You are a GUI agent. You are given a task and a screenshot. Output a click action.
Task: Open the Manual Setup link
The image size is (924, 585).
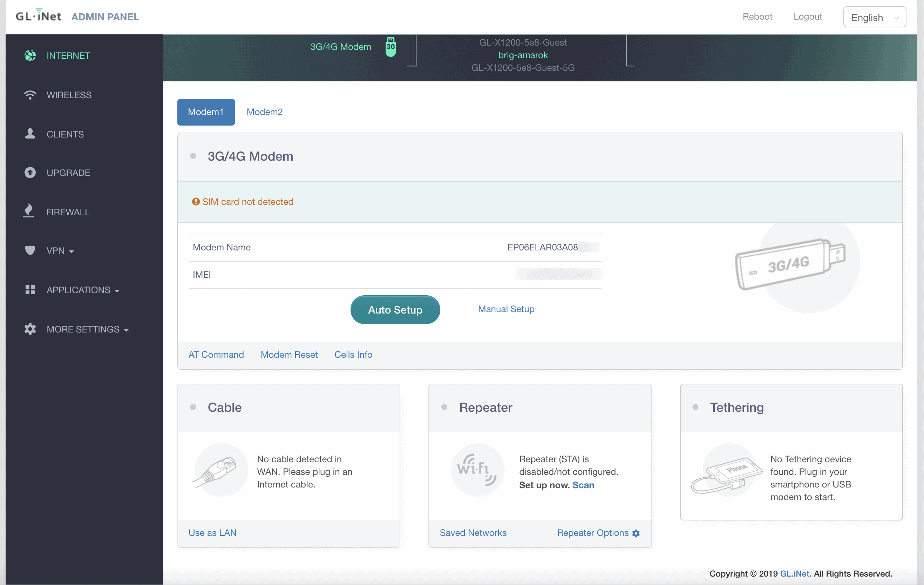pyautogui.click(x=506, y=309)
